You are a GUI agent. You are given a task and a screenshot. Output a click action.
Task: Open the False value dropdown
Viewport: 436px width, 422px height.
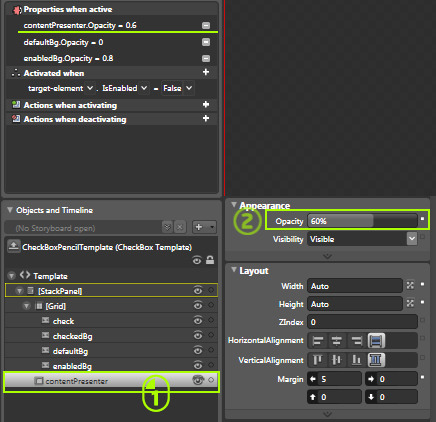(189, 88)
